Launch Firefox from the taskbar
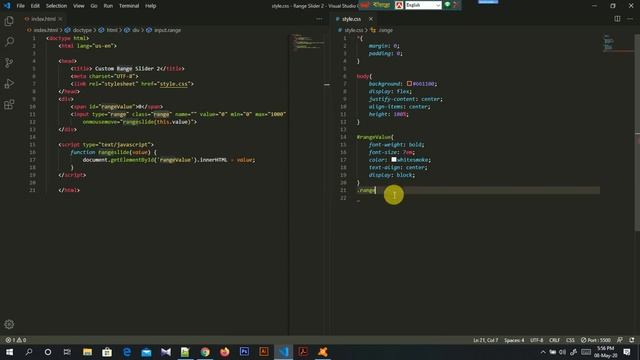This screenshot has width=640, height=360. click(x=224, y=352)
